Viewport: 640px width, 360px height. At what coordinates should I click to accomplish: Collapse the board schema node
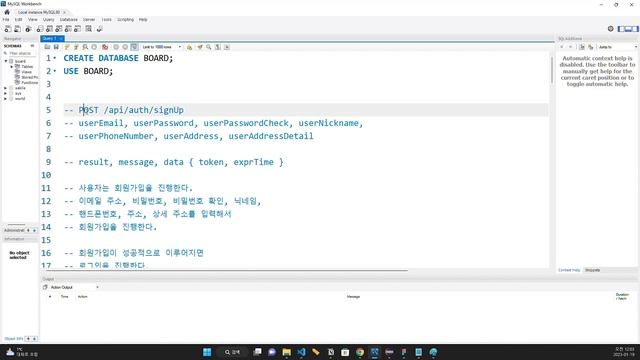tap(6, 61)
